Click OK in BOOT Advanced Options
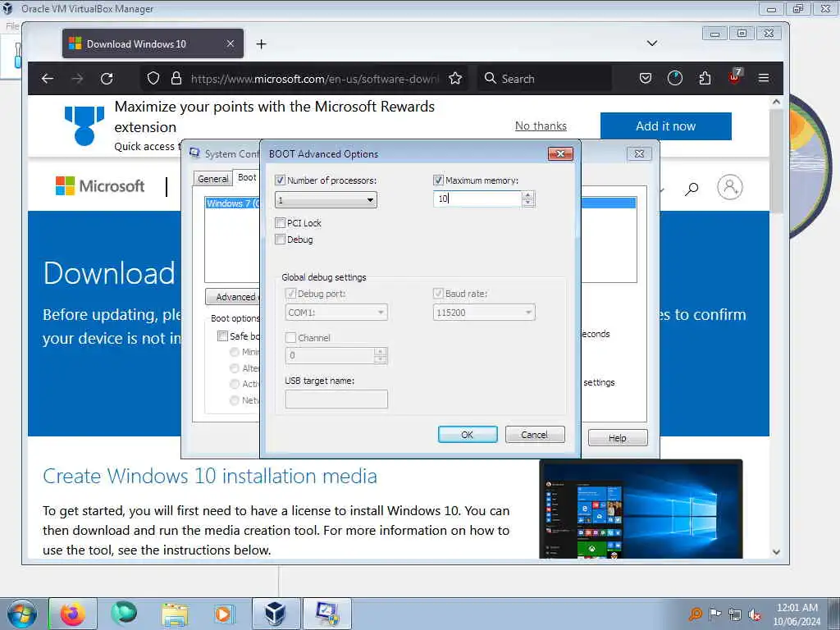The width and height of the screenshot is (840, 630). pyautogui.click(x=467, y=435)
